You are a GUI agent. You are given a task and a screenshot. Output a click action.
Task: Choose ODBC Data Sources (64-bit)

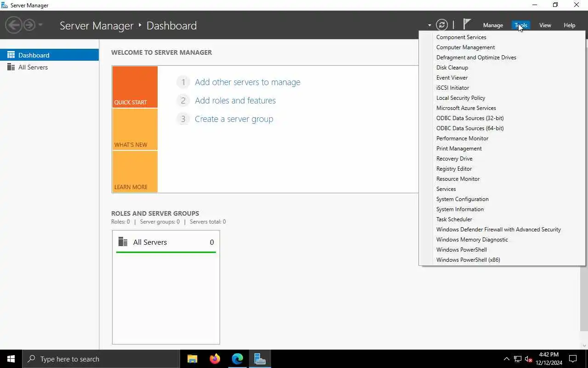[x=502, y=128]
